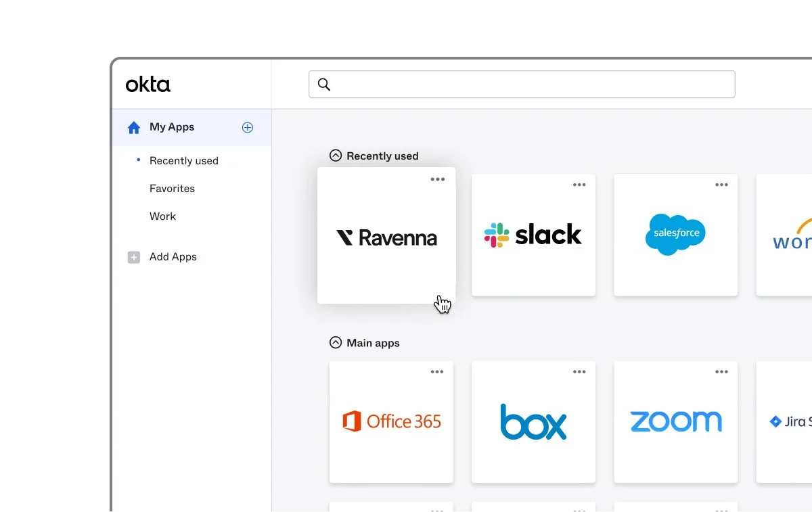
Task: Open Salesforce tile options menu
Action: (x=722, y=185)
